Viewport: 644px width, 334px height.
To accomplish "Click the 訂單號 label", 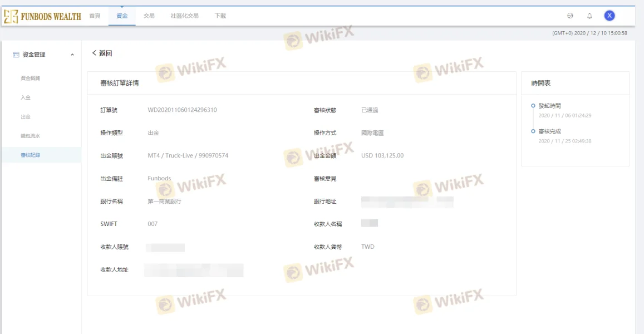I will [x=109, y=110].
